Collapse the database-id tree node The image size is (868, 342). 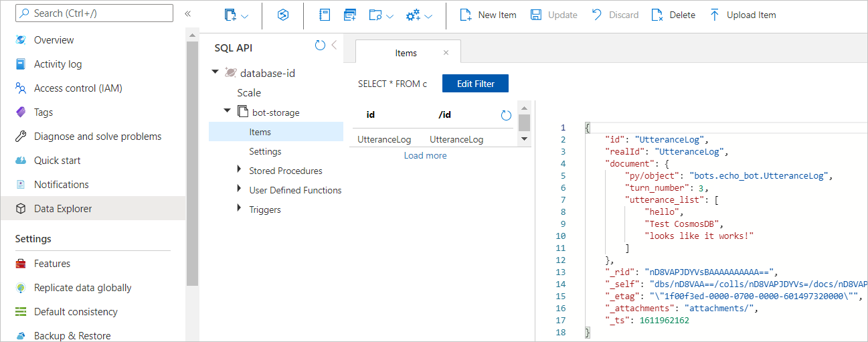(215, 72)
